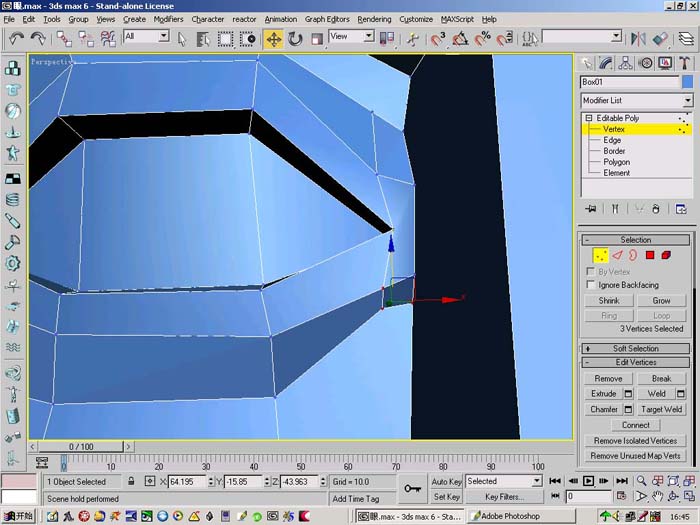This screenshot has height=525, width=700.
Task: Open the Animation menu
Action: point(280,19)
